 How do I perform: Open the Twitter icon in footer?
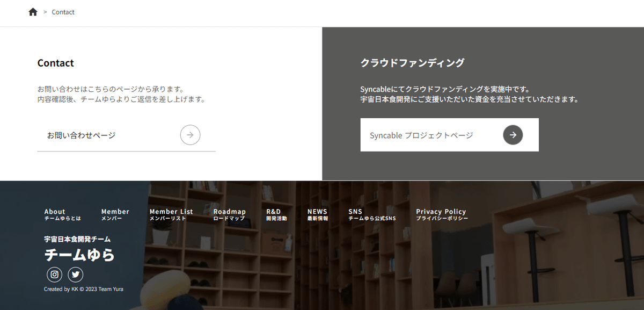pyautogui.click(x=76, y=275)
